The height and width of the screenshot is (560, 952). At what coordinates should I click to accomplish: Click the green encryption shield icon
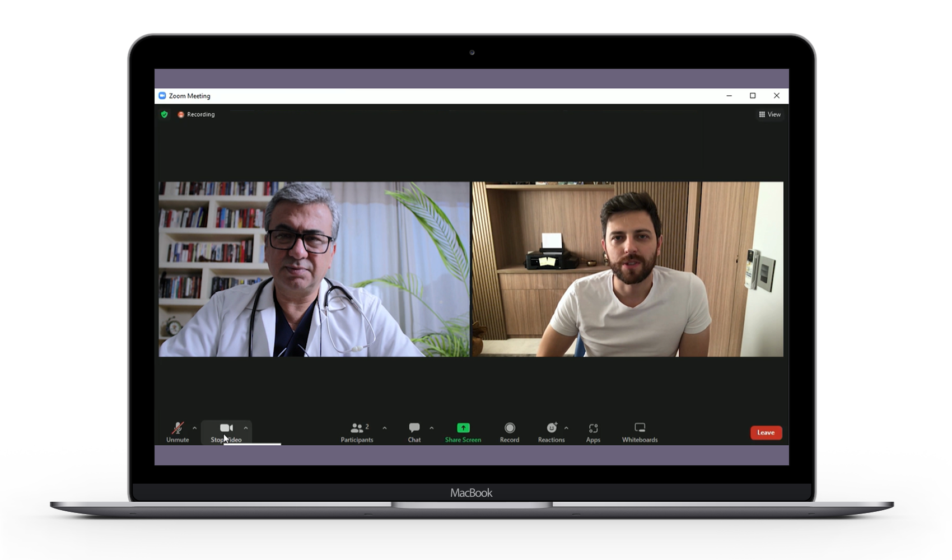pos(164,114)
